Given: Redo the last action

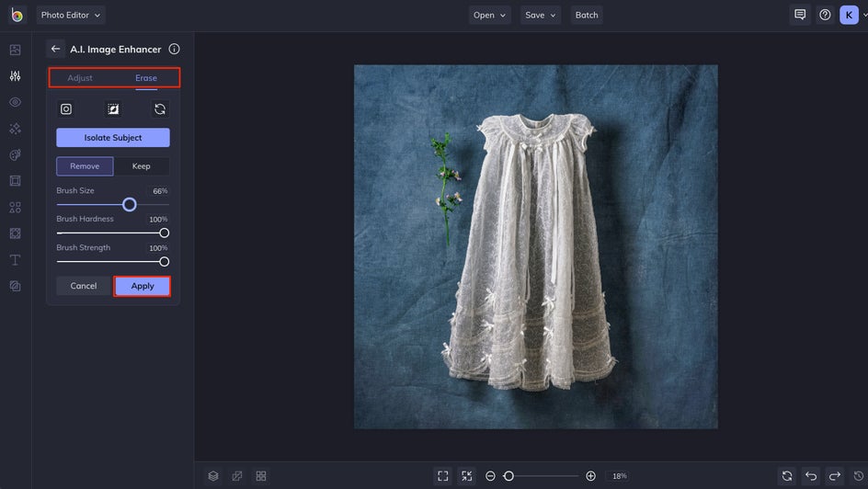Looking at the screenshot, I should coord(835,476).
